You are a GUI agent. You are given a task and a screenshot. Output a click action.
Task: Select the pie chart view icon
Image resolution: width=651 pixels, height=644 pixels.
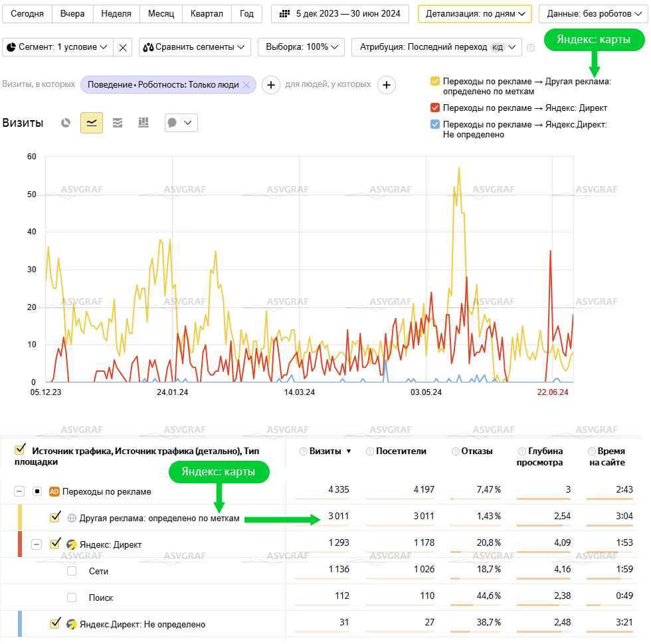(x=66, y=123)
